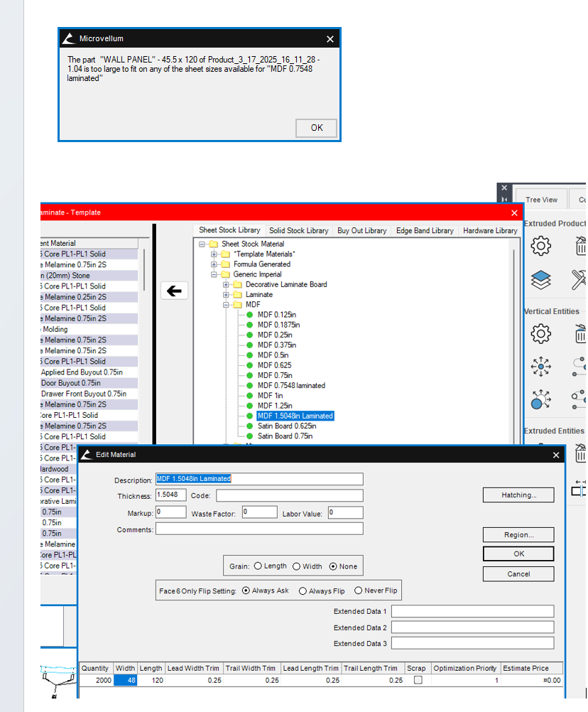
Task: Click the hammer tools icon in Extruded Products
Action: [579, 280]
